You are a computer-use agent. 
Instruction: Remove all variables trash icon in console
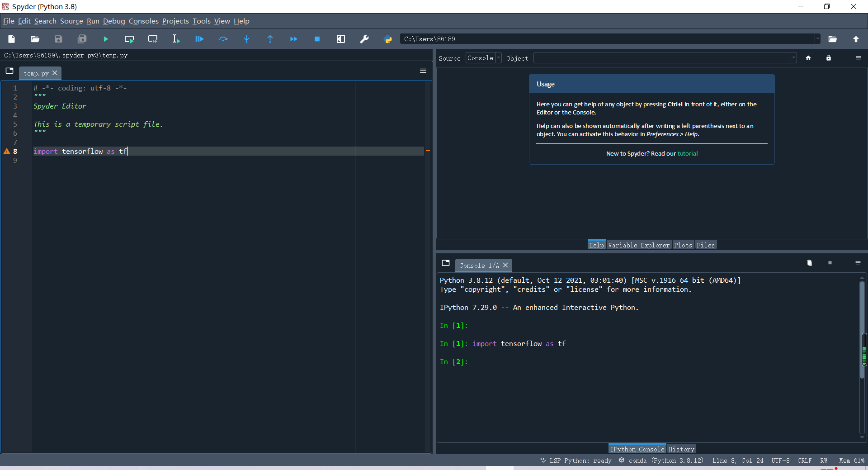[810, 263]
